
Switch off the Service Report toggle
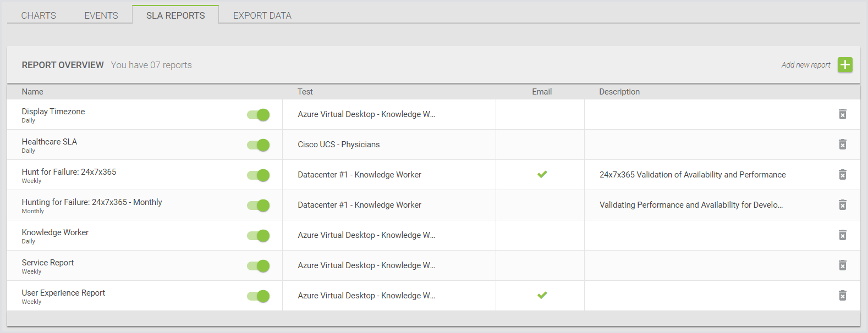click(259, 266)
